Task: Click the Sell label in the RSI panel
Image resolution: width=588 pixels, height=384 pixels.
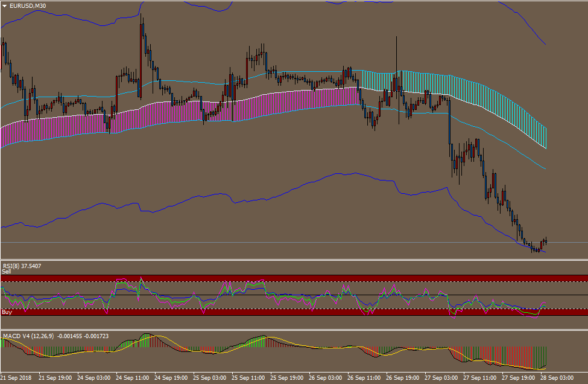Action: click(7, 272)
